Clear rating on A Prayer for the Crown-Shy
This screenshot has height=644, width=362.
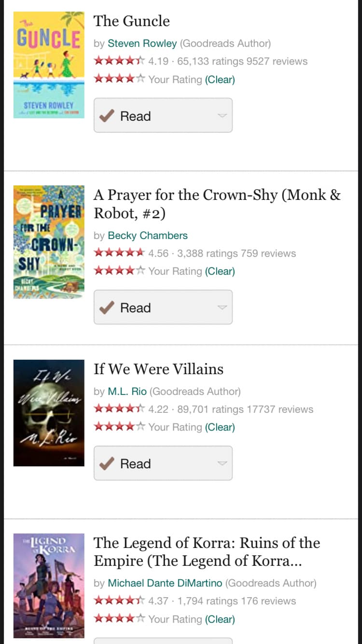(x=220, y=271)
